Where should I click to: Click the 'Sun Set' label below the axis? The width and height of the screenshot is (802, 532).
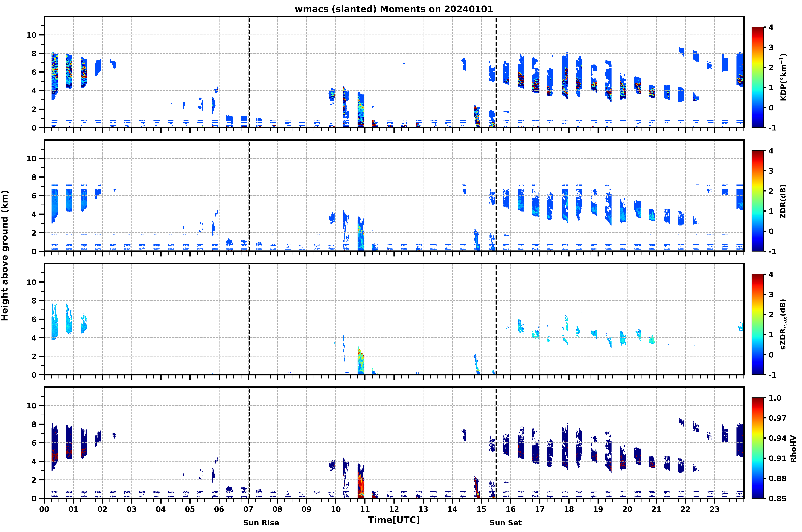point(506,523)
